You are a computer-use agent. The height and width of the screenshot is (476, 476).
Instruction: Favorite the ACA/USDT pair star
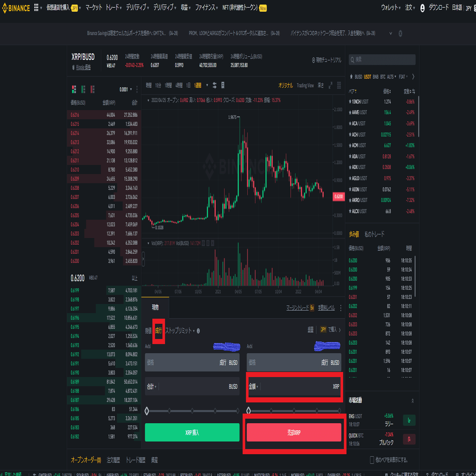click(x=350, y=123)
